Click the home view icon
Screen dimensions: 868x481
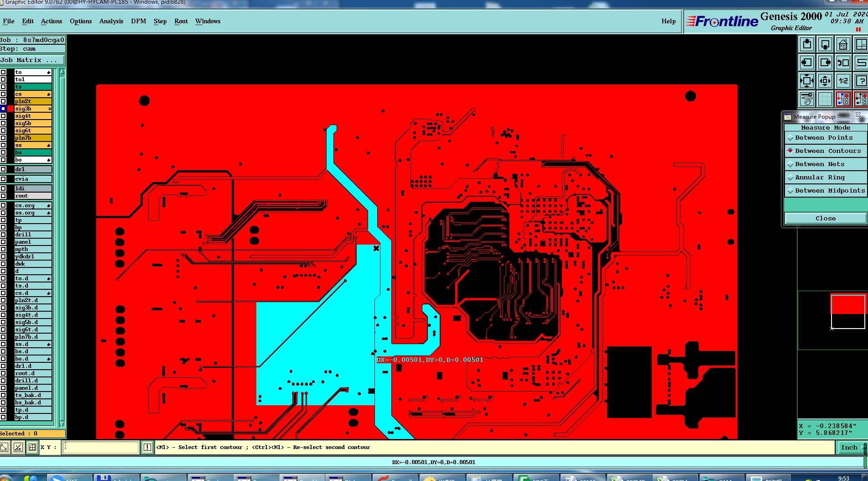click(843, 44)
